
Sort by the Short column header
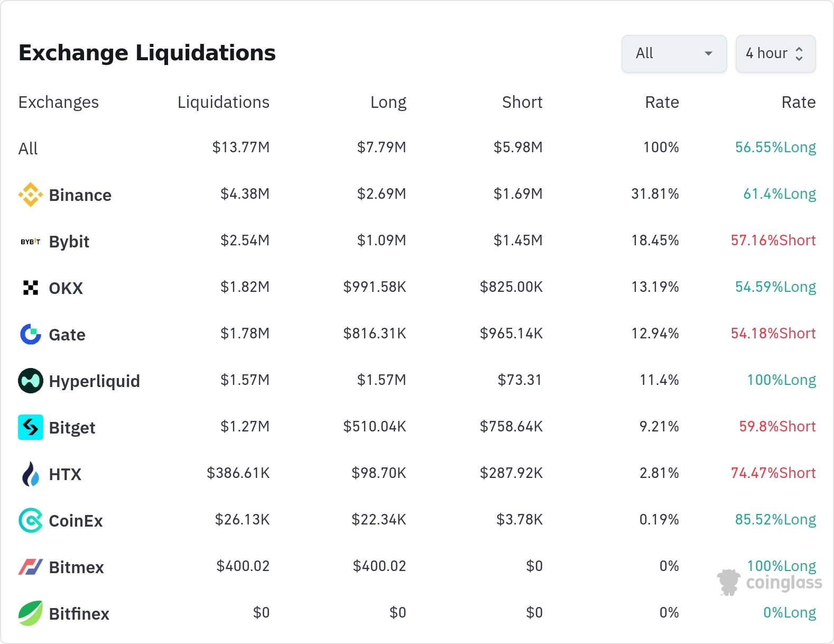tap(522, 102)
